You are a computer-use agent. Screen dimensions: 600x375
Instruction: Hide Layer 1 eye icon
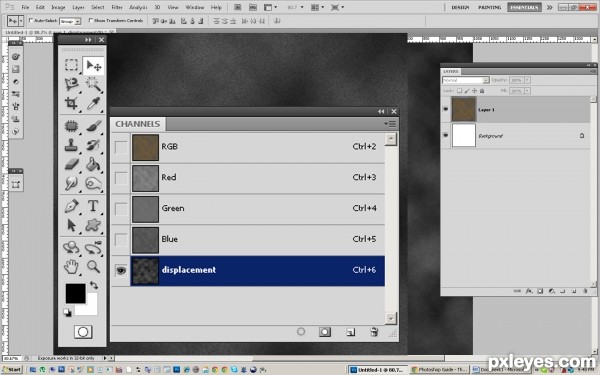coord(445,109)
